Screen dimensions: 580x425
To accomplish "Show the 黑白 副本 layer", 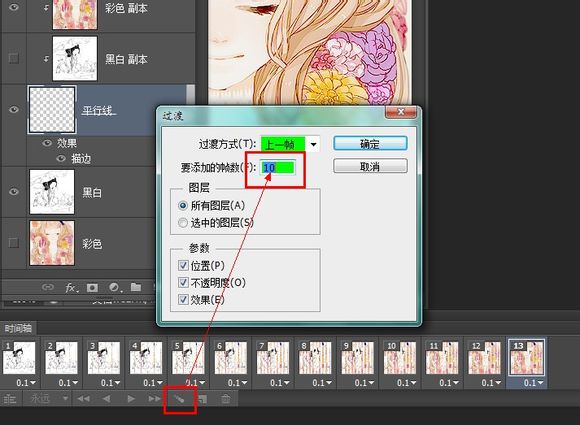I will point(14,58).
